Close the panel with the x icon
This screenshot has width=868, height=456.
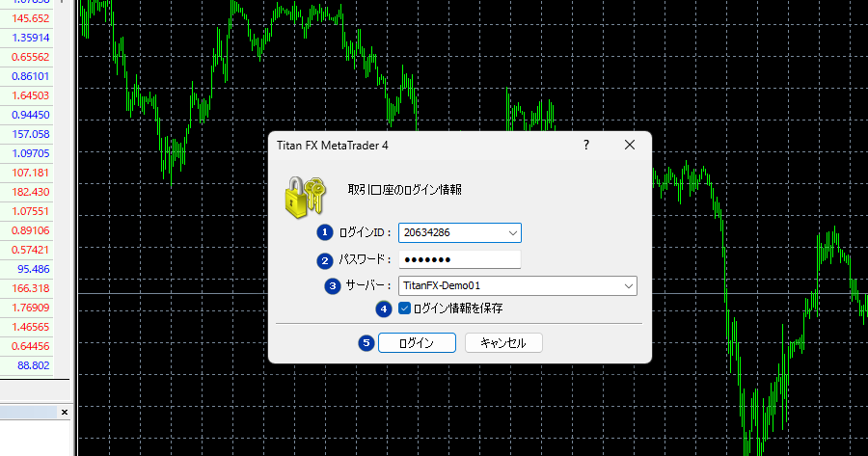pyautogui.click(x=65, y=412)
